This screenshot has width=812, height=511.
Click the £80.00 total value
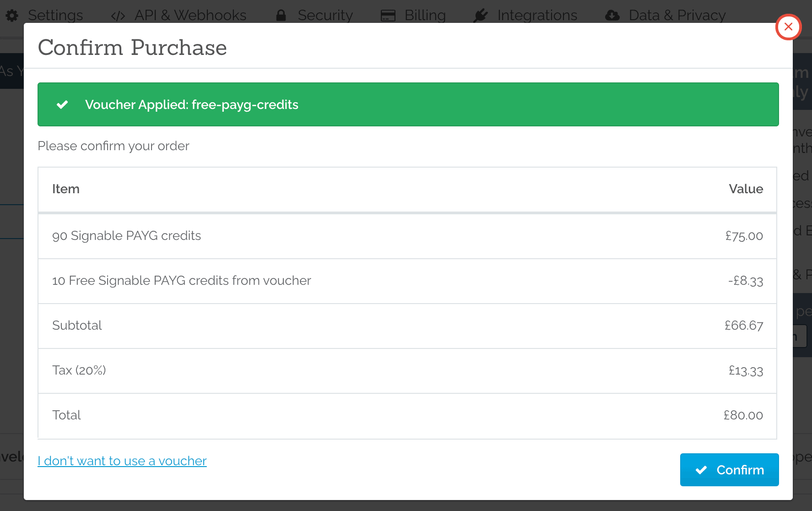click(x=743, y=415)
